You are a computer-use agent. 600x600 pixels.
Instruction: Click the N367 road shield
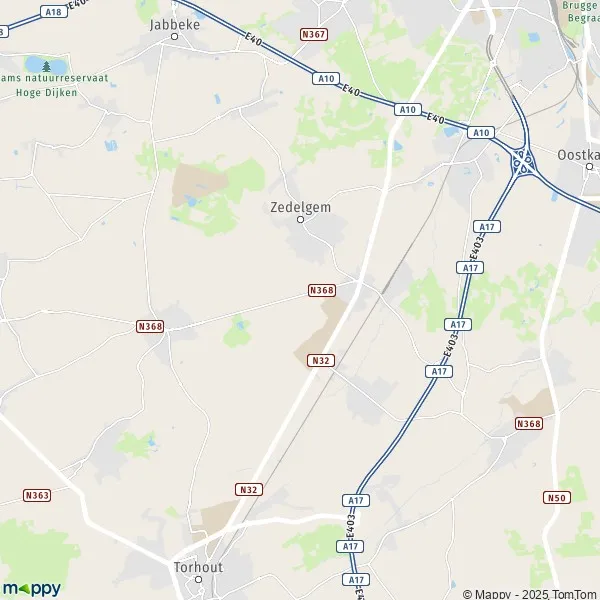pyautogui.click(x=314, y=34)
